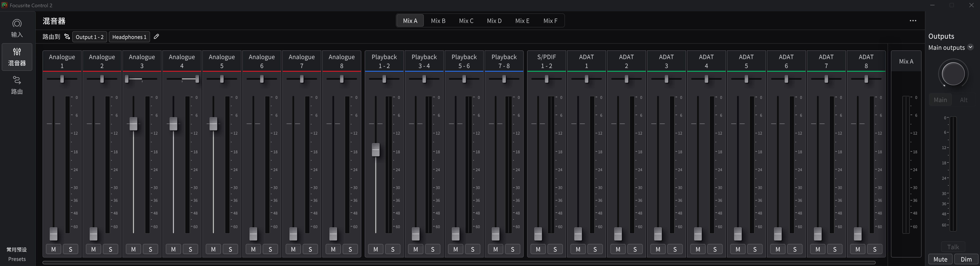
Task: Switch to the Mix B tab
Action: (x=438, y=21)
